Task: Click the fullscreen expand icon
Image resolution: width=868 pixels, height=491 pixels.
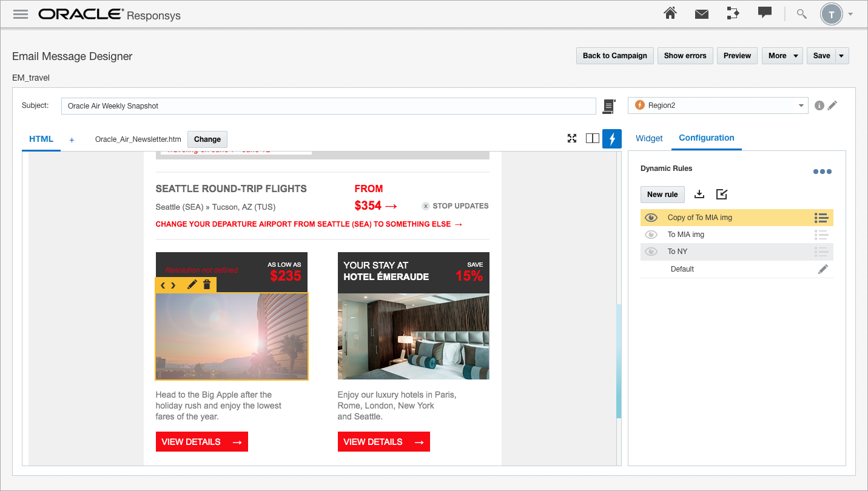Action: [x=571, y=139]
